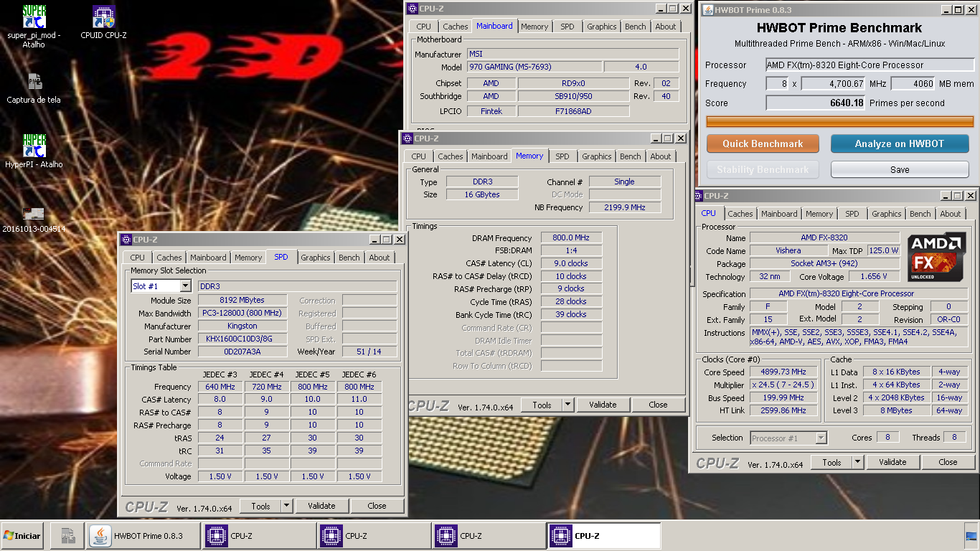This screenshot has height=551, width=980.
Task: Click Close in the Memory window
Action: (x=658, y=405)
